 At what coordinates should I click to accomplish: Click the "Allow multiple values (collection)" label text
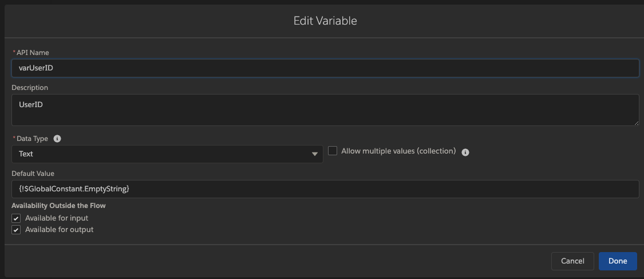coord(398,151)
